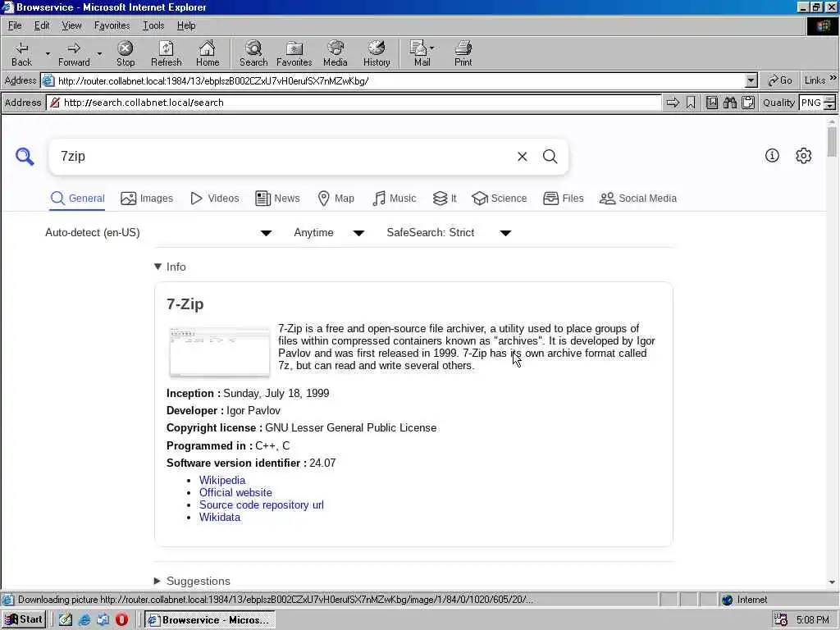Click the 7zip search query field

(284, 157)
